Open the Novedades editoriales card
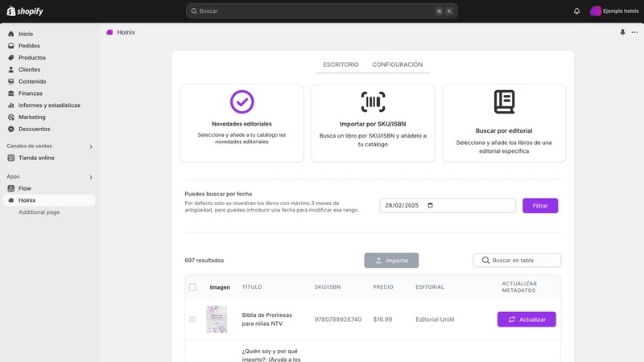Image resolution: width=644 pixels, height=362 pixels. tap(242, 123)
